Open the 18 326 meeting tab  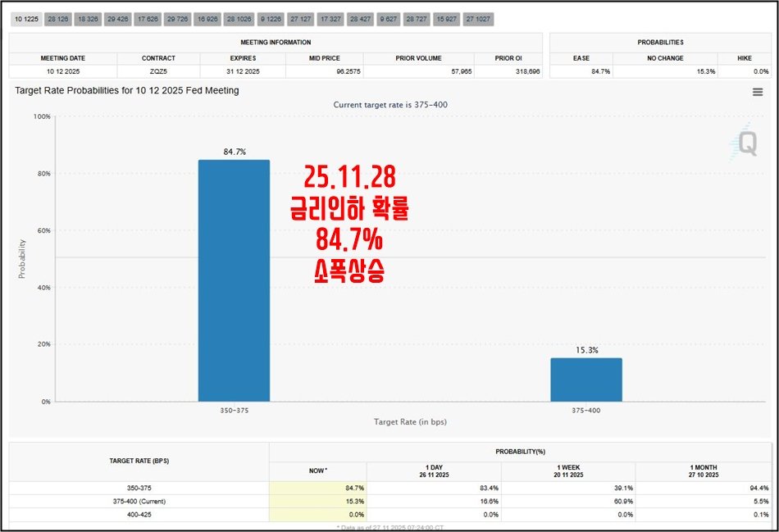[88, 18]
